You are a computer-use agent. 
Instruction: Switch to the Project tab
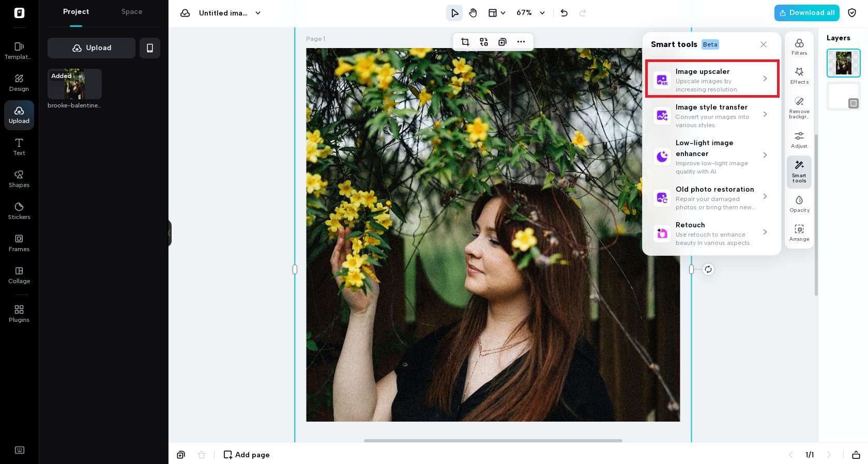click(x=76, y=12)
